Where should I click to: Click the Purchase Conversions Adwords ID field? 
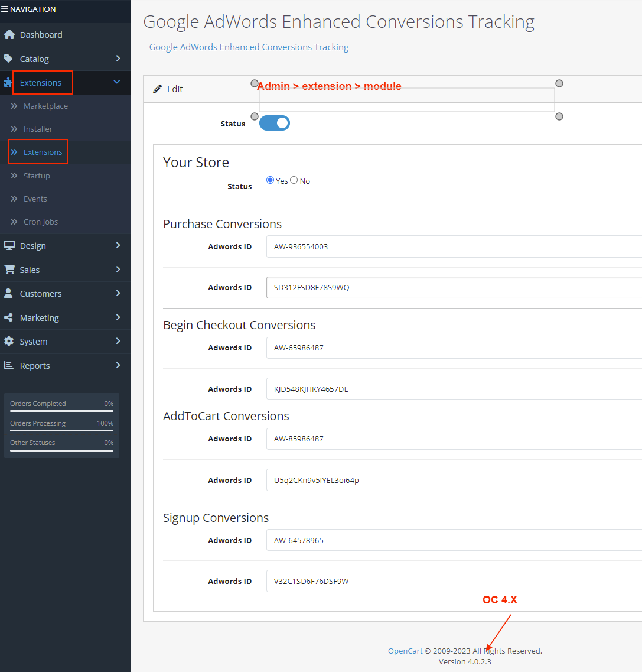[x=413, y=246]
